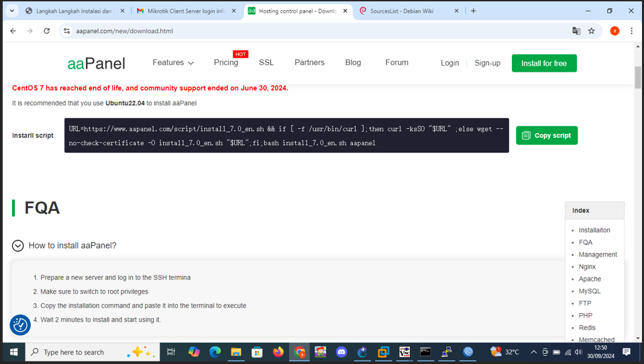Image resolution: width=644 pixels, height=364 pixels.
Task: Open Windows Start menu
Action: 13,352
